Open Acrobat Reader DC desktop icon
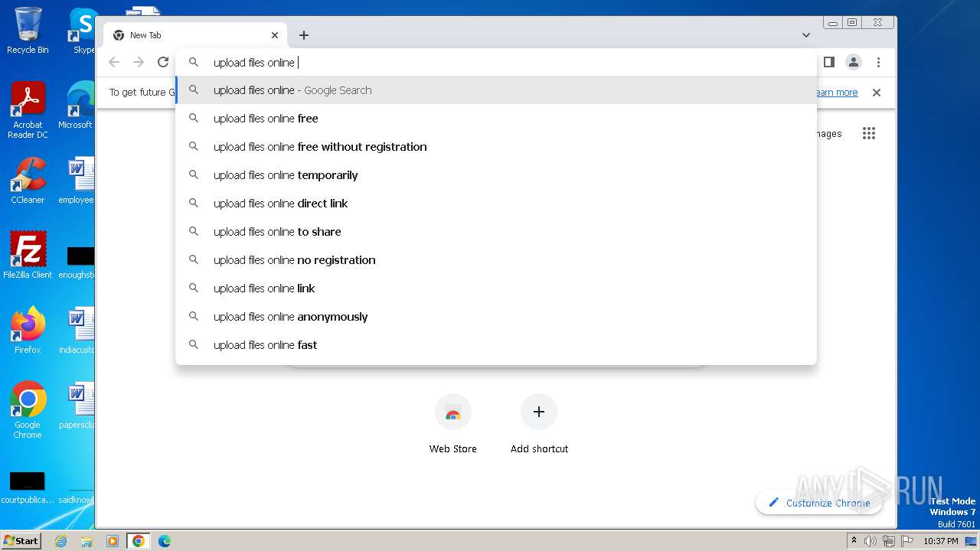The image size is (980, 551). point(28,110)
